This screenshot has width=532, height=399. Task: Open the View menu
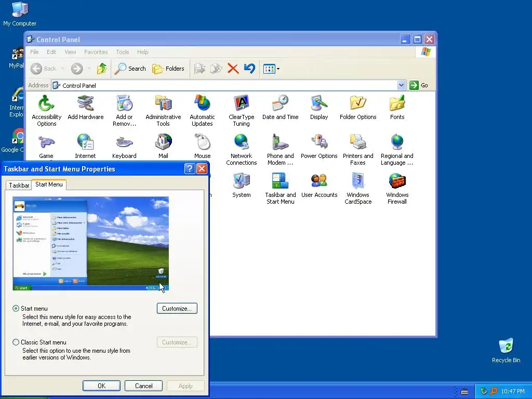(x=70, y=52)
